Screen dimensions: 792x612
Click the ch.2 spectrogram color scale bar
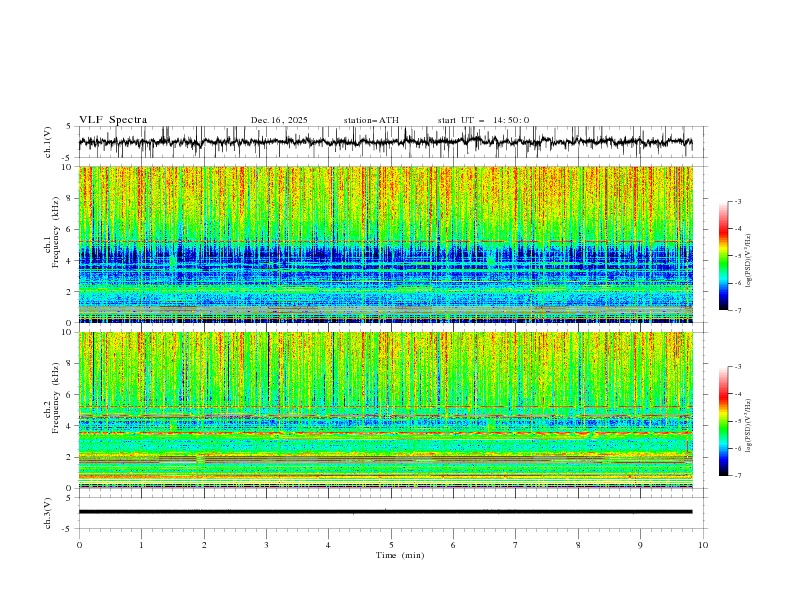[x=724, y=421]
